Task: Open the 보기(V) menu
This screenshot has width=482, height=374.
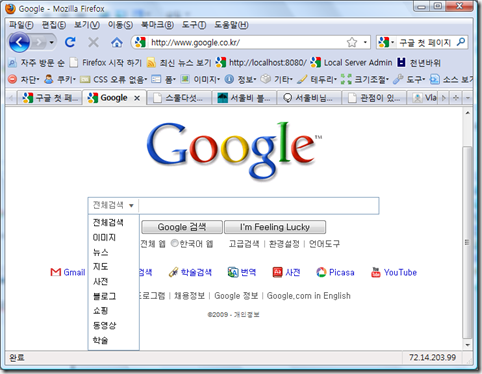Action: coord(87,25)
